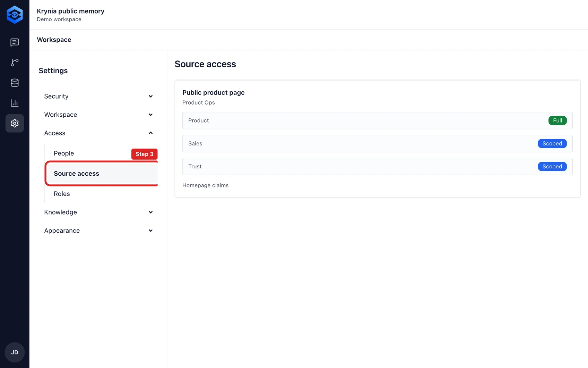Select Source access in settings menu
Viewport: 588px width, 368px height.
click(x=102, y=174)
